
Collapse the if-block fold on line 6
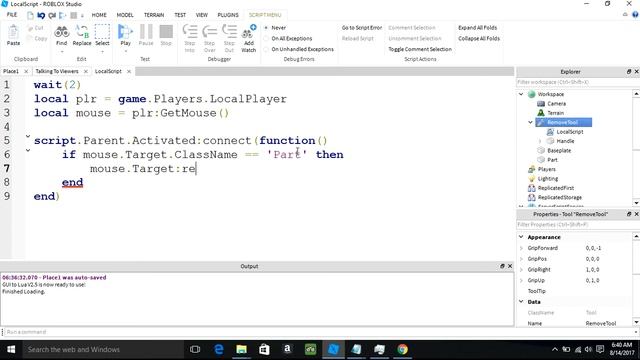(x=28, y=150)
